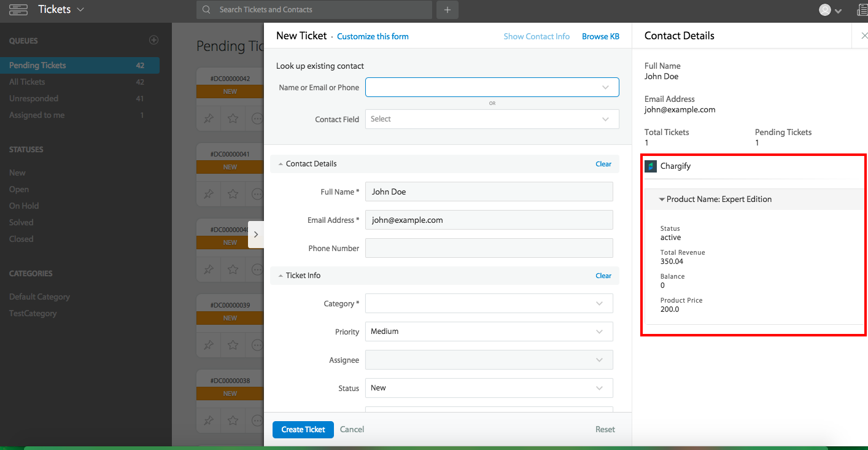Screen dimensions: 868x450
Task: Click the plus button beside search bar
Action: pos(448,10)
